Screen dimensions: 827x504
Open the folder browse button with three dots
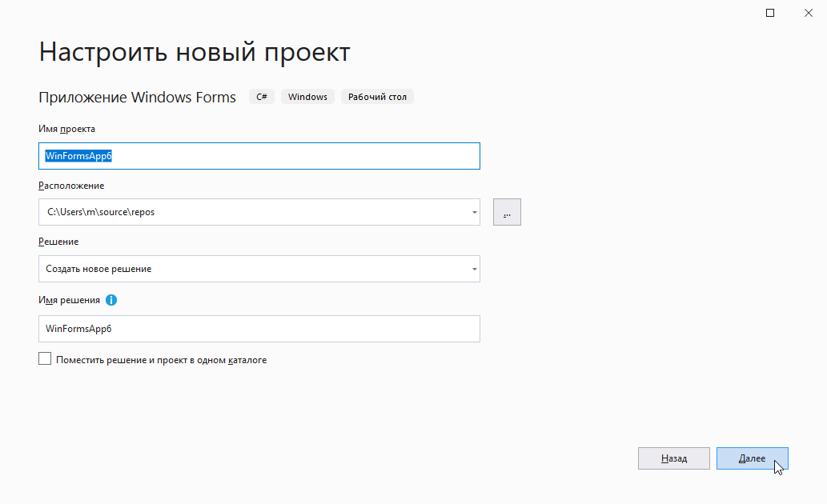pyautogui.click(x=507, y=212)
